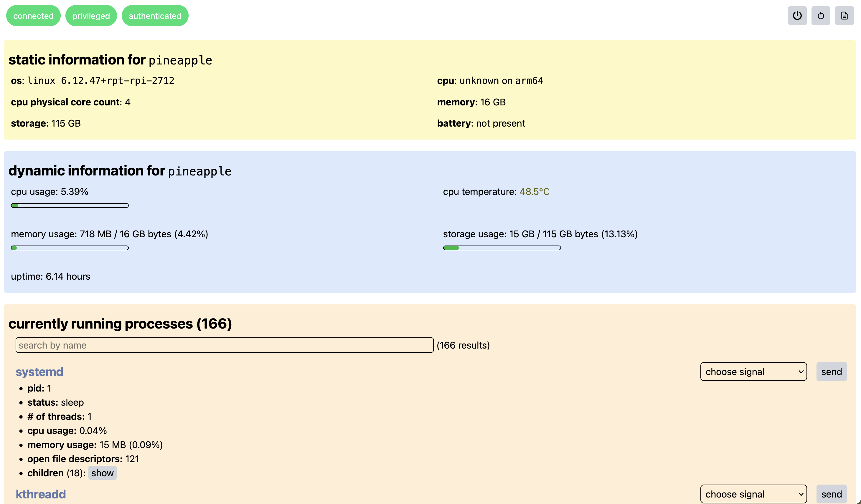Viewport: 861px width, 504px height.
Task: Click the memory usage progress bar
Action: click(x=70, y=248)
